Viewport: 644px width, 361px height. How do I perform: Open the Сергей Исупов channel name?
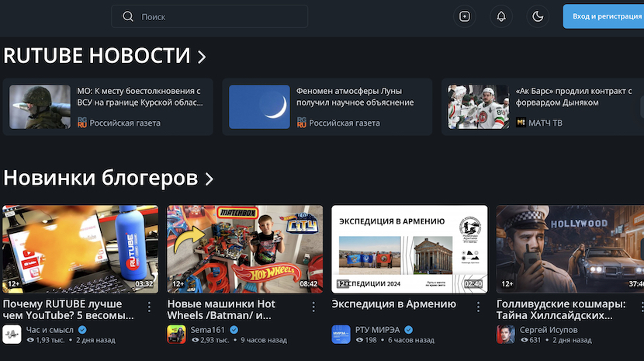pyautogui.click(x=549, y=330)
